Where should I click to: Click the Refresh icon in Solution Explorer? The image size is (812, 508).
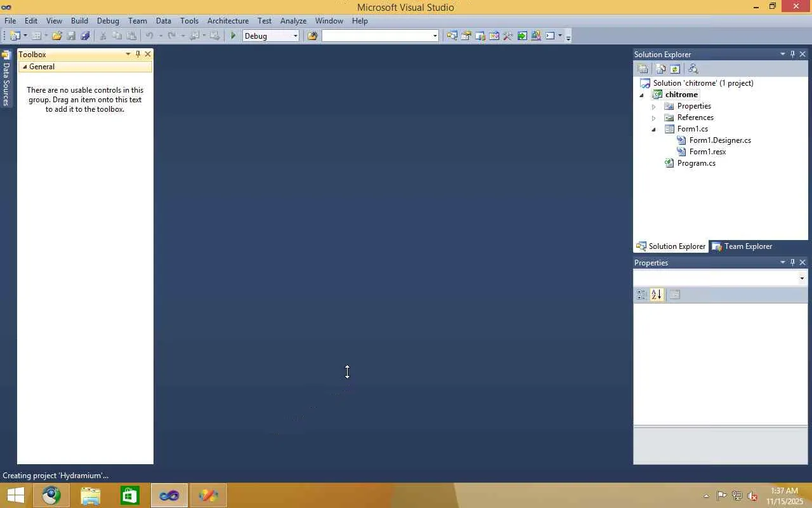click(675, 69)
